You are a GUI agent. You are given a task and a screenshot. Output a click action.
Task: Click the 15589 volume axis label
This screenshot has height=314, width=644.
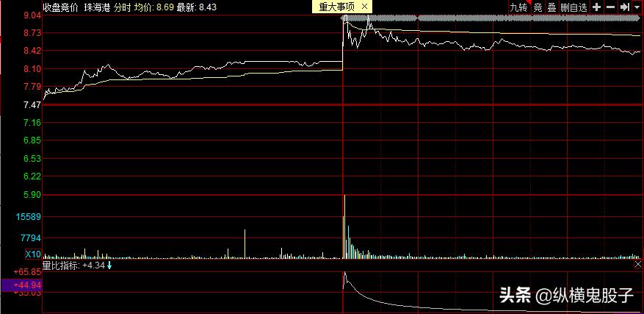tap(29, 216)
